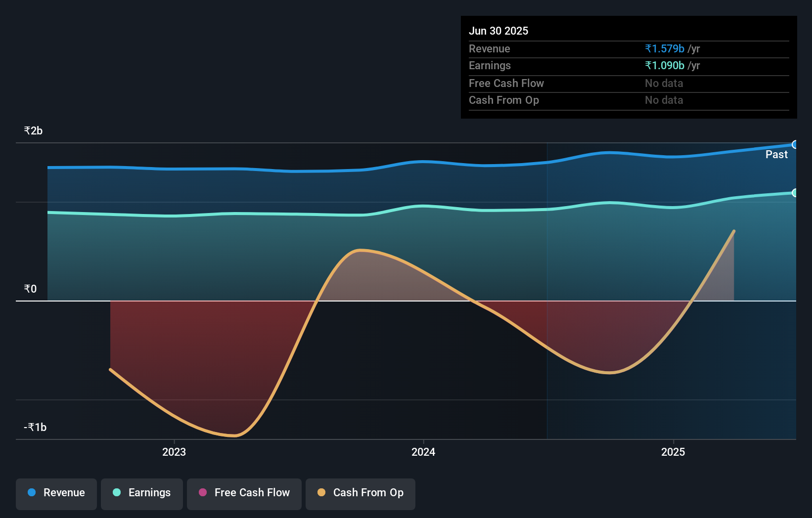Click the -₹1b y-axis label
The width and height of the screenshot is (812, 518).
(x=35, y=428)
